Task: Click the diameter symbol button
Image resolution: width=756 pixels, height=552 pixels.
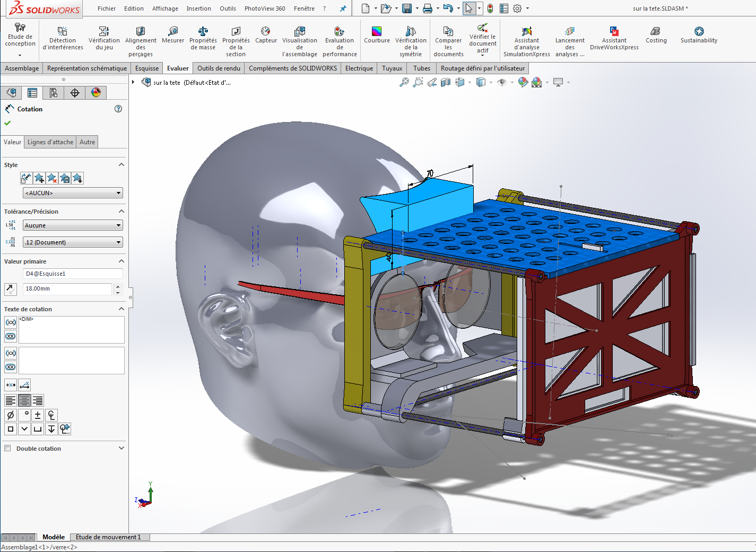Action: pos(11,415)
